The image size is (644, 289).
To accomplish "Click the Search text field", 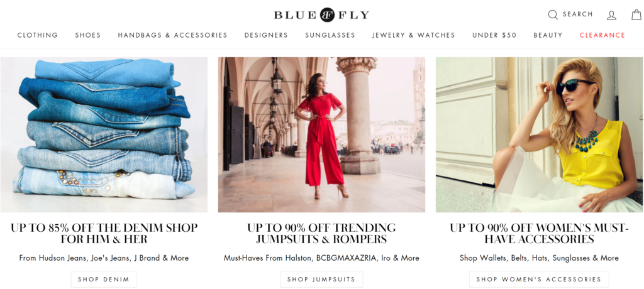I will click(577, 14).
